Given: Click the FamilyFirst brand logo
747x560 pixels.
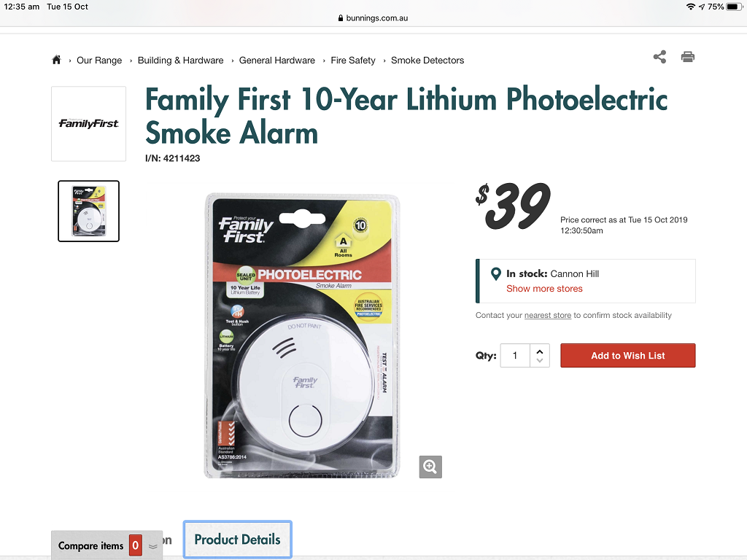Looking at the screenshot, I should 88,124.
